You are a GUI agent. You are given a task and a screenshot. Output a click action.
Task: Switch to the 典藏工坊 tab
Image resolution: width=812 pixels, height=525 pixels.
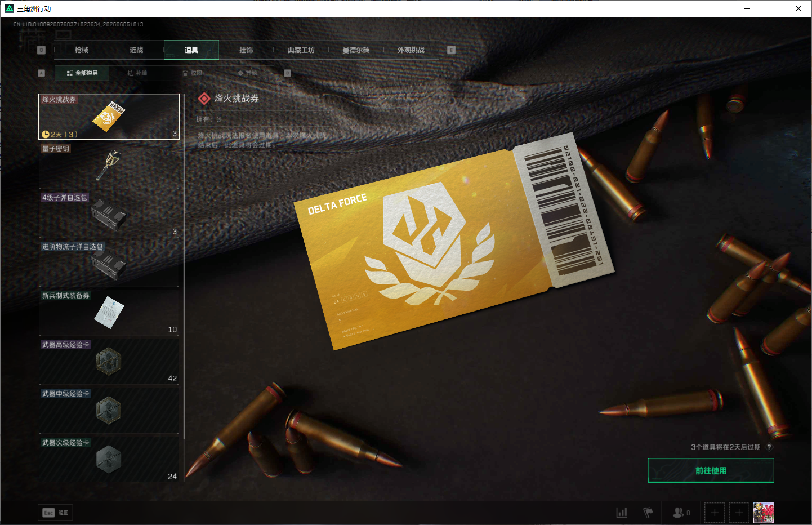coord(301,50)
